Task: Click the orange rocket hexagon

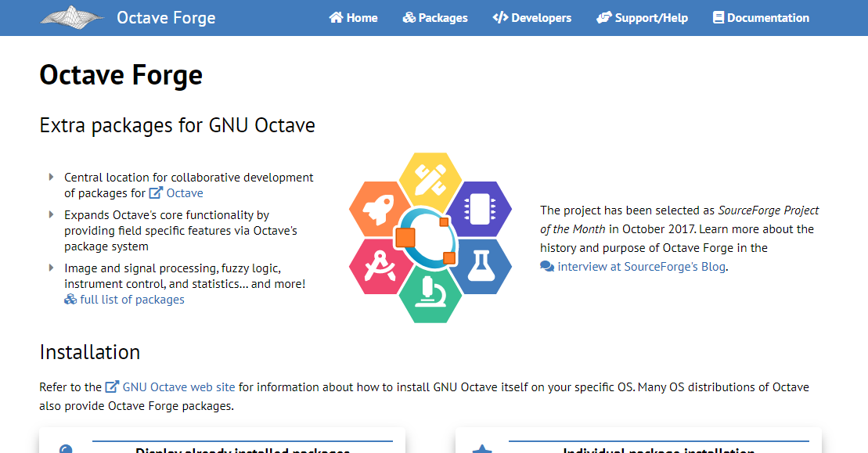Action: (380, 209)
